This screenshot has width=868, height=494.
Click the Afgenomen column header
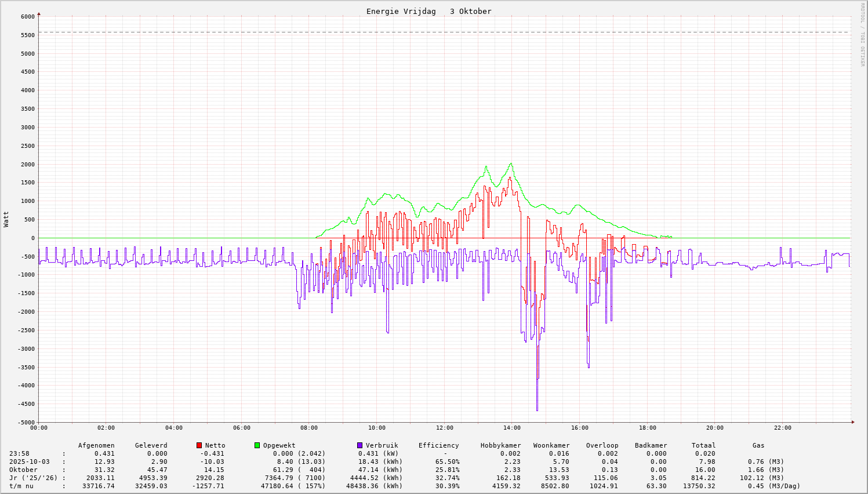coord(96,446)
